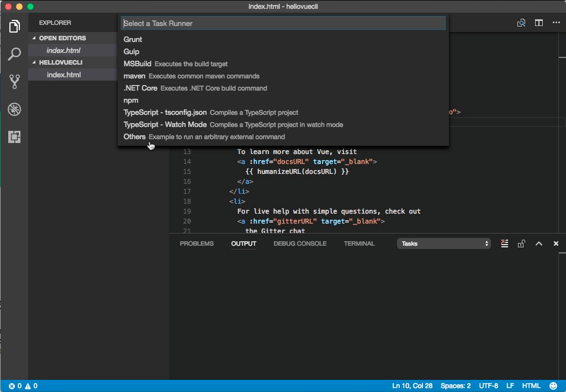
Task: Select Grunt task runner
Action: (283, 39)
